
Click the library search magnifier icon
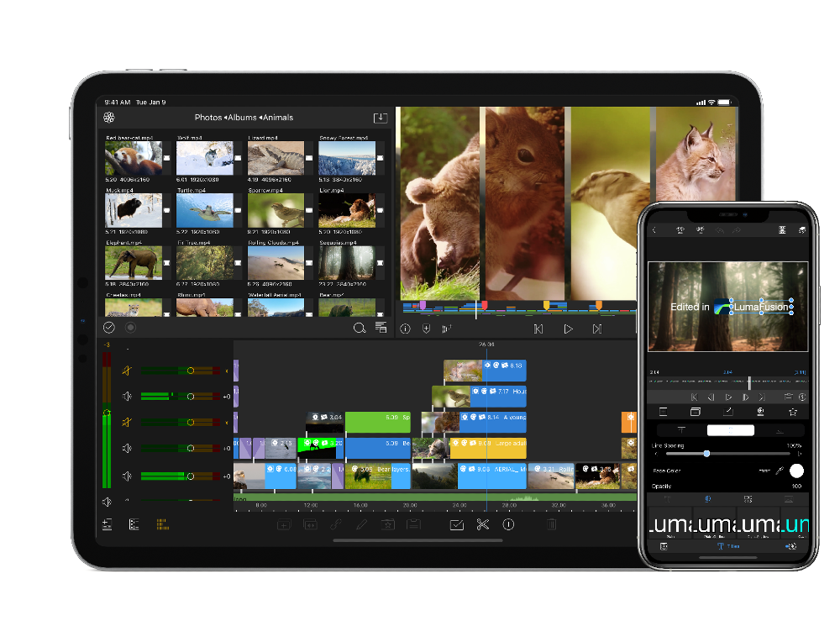pyautogui.click(x=360, y=328)
